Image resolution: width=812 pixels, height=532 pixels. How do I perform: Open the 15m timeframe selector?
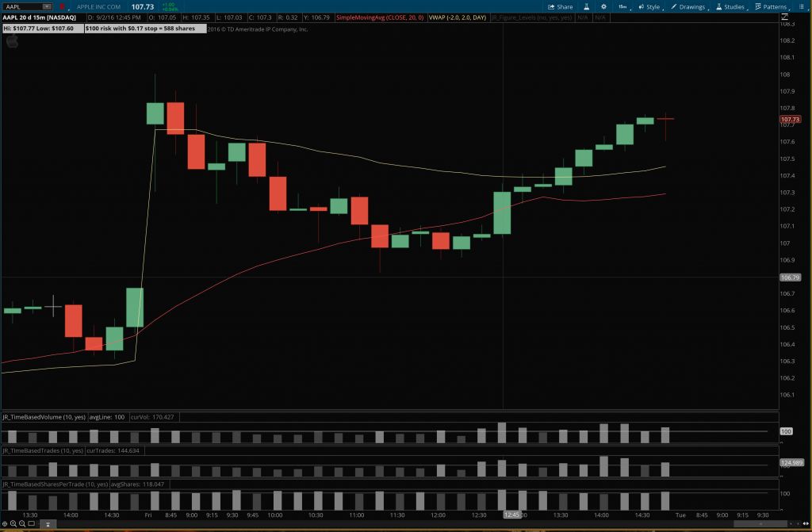coord(623,6)
